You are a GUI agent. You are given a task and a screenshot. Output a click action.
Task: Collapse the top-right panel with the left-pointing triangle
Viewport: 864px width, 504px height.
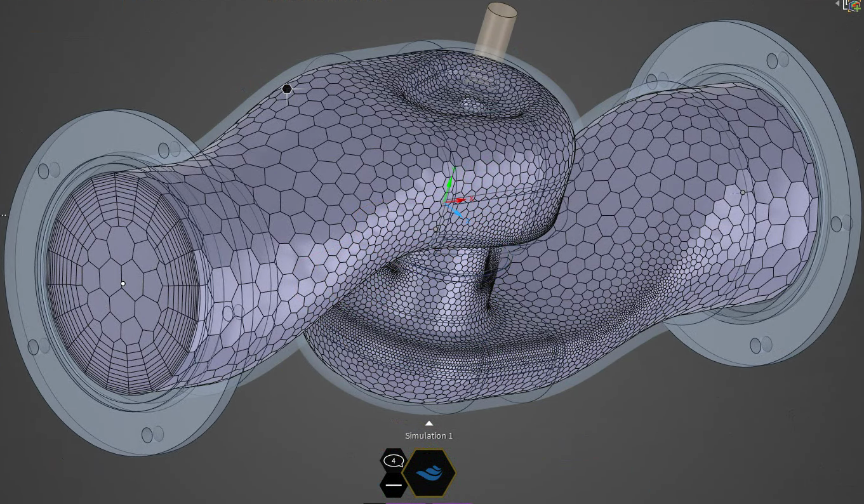838,3
